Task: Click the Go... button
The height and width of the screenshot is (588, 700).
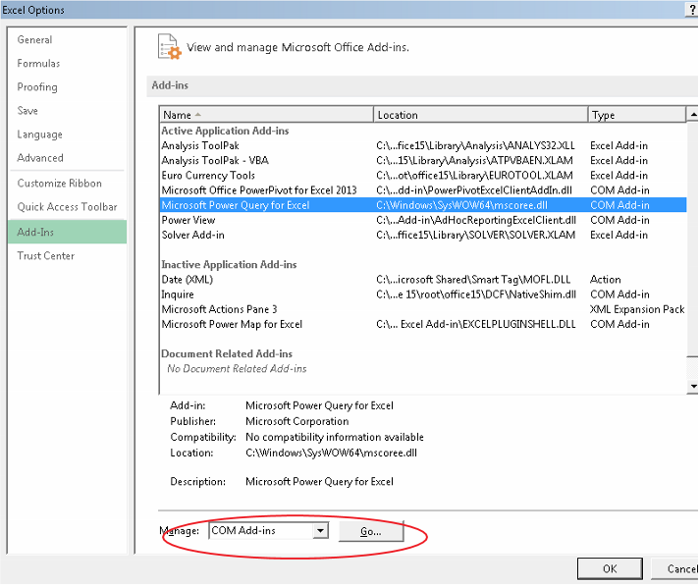Action: 371,531
